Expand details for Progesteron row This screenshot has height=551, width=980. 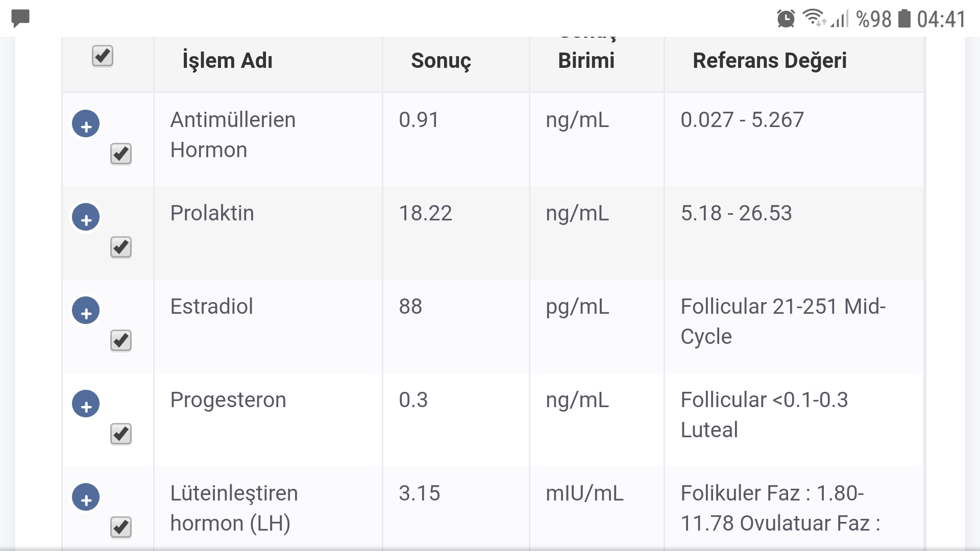tap(86, 404)
